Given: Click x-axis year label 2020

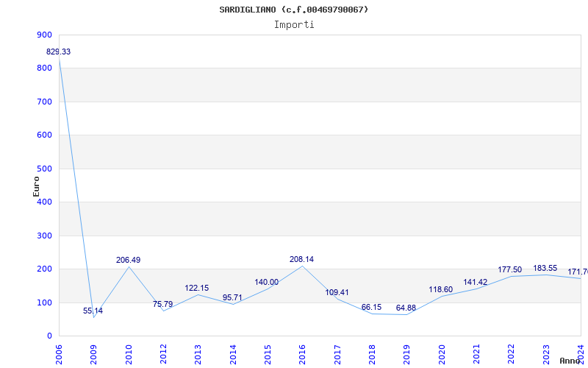Looking at the screenshot, I should [x=442, y=354].
